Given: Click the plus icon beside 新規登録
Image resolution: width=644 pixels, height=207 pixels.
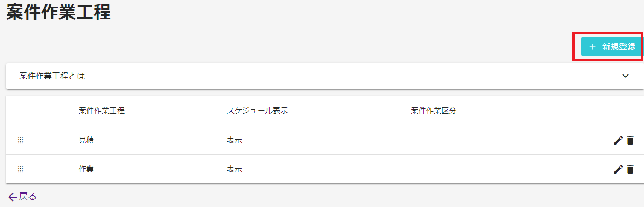Looking at the screenshot, I should (592, 47).
